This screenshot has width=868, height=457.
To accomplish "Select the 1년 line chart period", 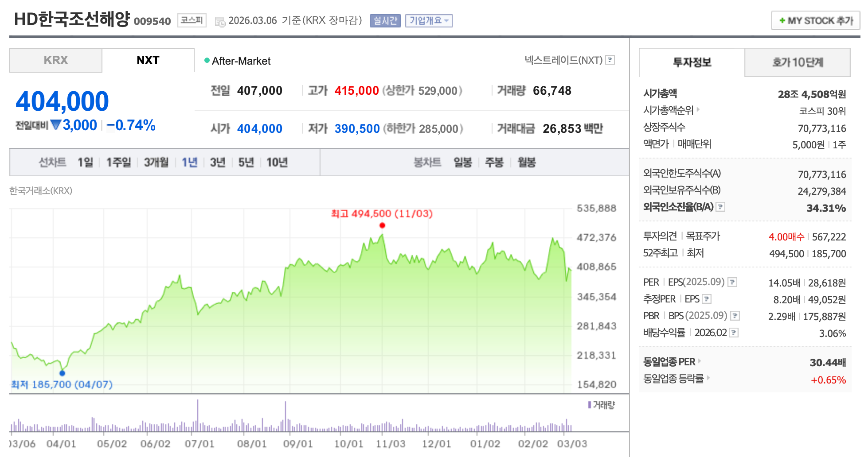I will click(190, 163).
